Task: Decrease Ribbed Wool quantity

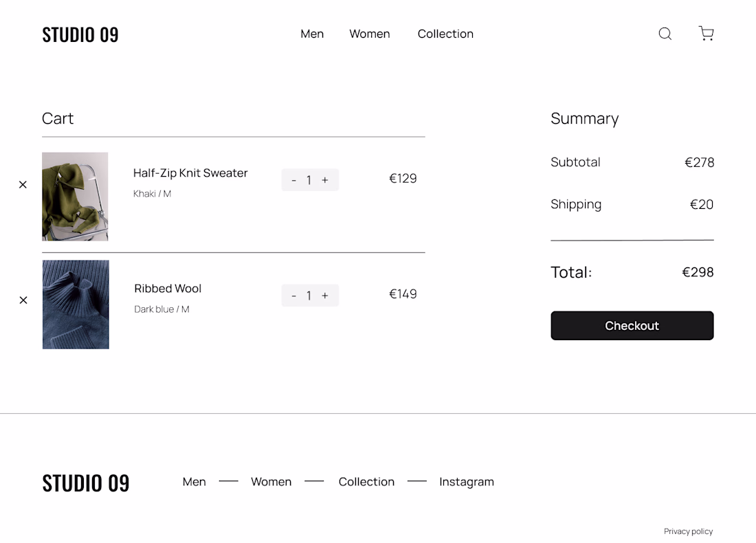Action: point(294,296)
